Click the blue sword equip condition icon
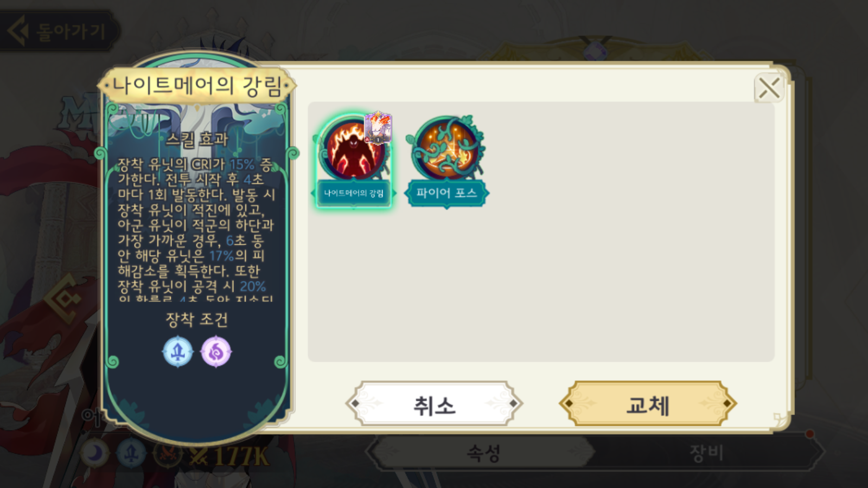This screenshot has width=868, height=488. pyautogui.click(x=178, y=351)
